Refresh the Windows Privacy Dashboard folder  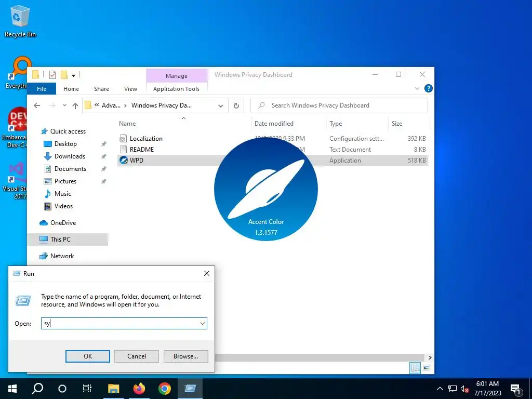pos(236,105)
